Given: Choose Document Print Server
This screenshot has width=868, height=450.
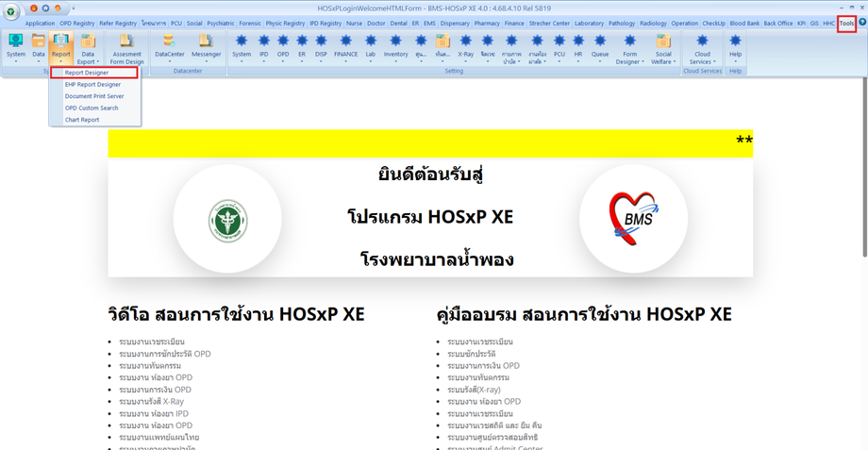Looking at the screenshot, I should [x=93, y=96].
